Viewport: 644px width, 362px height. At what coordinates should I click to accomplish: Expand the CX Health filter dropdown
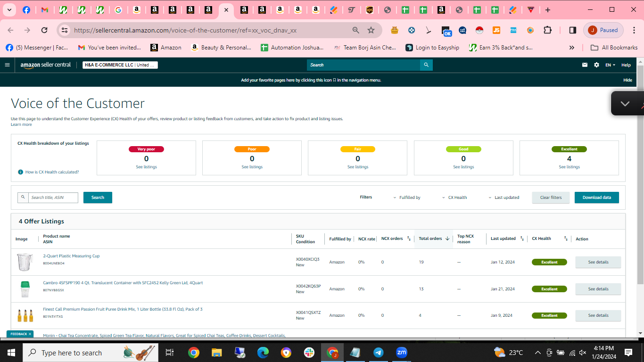(454, 197)
